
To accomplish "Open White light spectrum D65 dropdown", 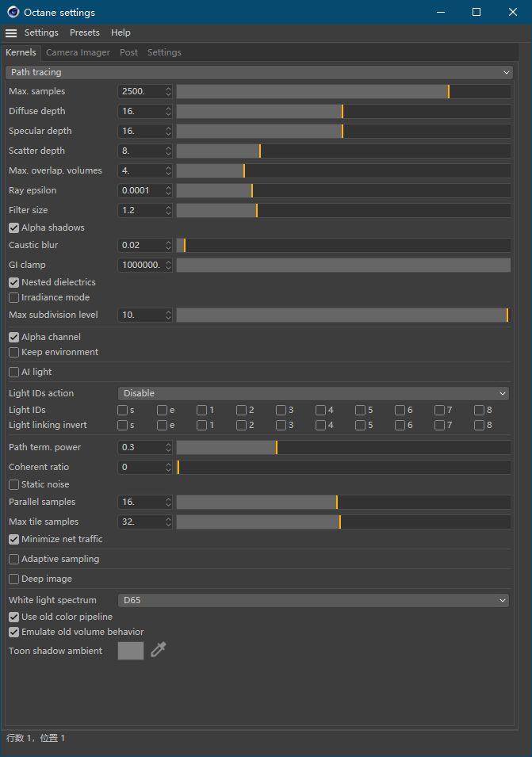I will [x=313, y=600].
